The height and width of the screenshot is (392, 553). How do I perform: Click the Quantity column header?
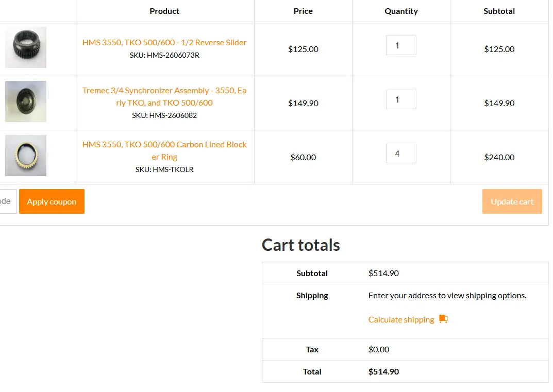401,11
